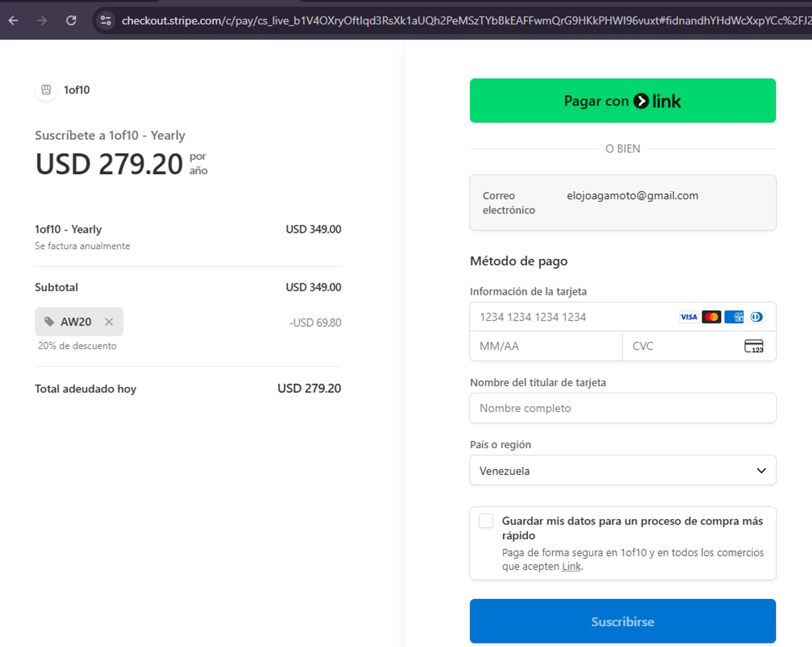The height and width of the screenshot is (647, 812).
Task: Click the Total adeudado hoy USD 279.20
Action: pos(309,388)
